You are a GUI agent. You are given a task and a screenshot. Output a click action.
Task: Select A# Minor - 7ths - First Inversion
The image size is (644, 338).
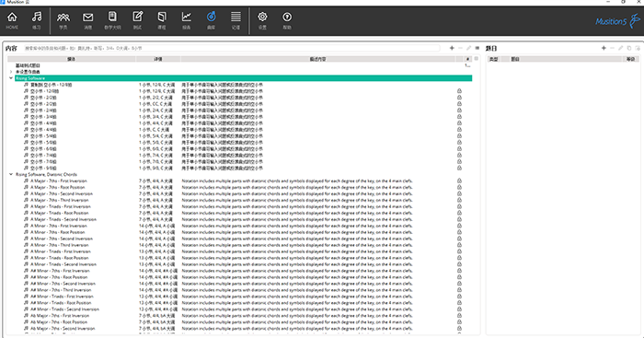(x=60, y=271)
